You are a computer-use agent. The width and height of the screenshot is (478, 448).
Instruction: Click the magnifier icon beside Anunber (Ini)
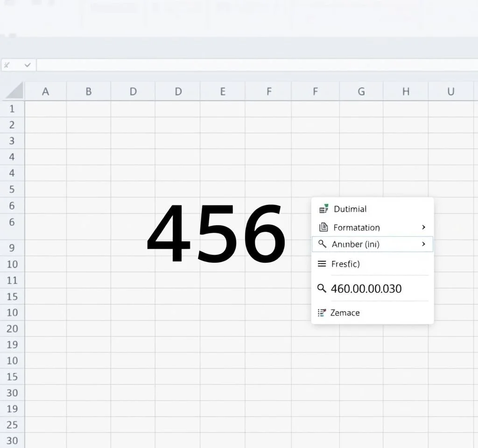pos(322,244)
